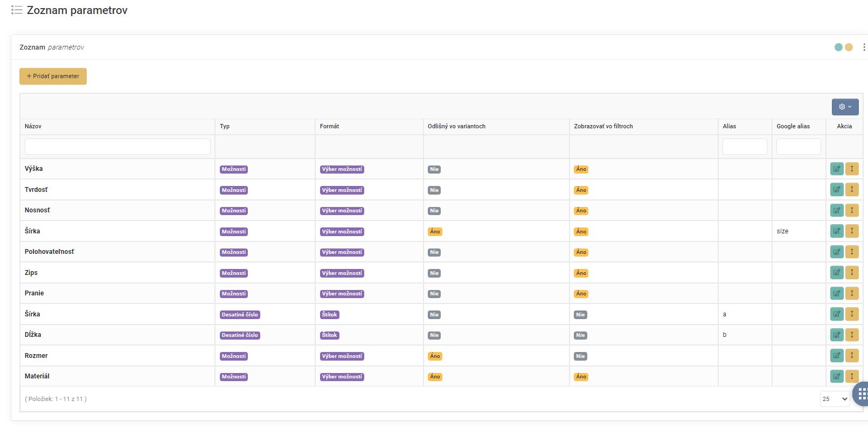Expand the page size dropdown showing 25

[834, 399]
